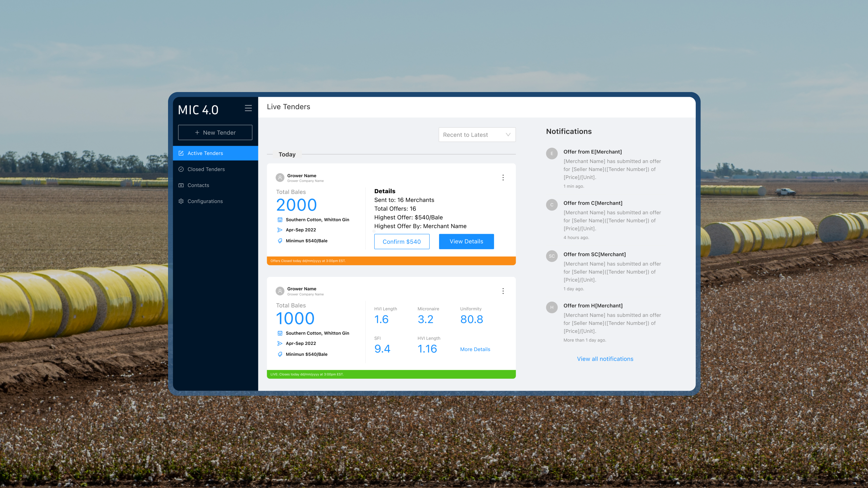Click the SC merchant notification avatar
This screenshot has width=868, height=488.
pos(551,256)
